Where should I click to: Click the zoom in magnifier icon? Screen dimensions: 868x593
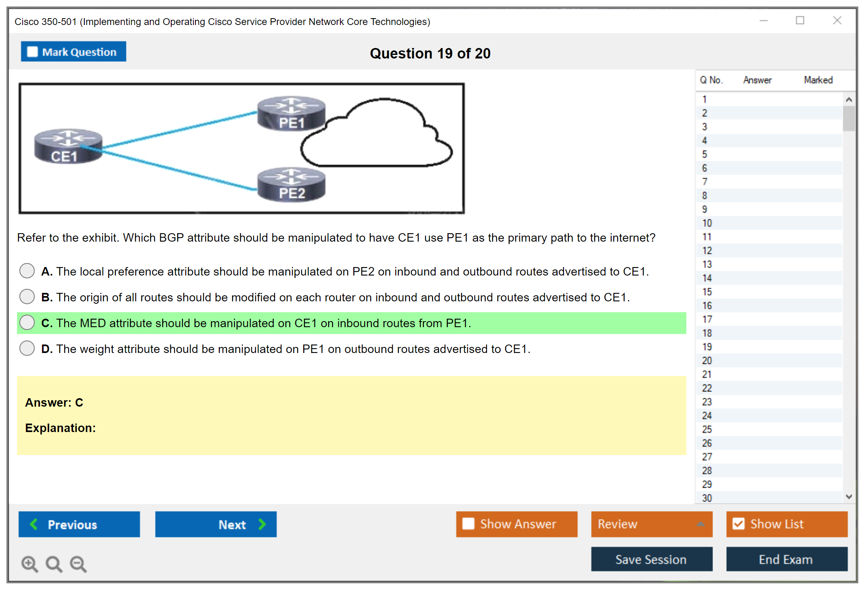click(x=29, y=564)
